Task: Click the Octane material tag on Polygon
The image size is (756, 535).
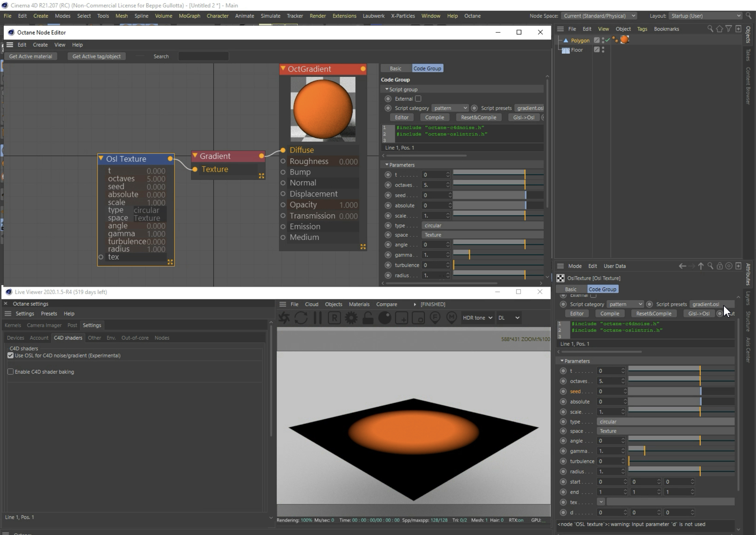Action: click(x=624, y=40)
